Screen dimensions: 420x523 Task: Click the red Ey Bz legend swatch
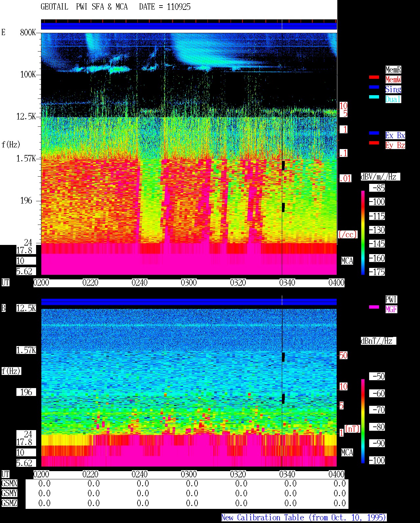374,143
